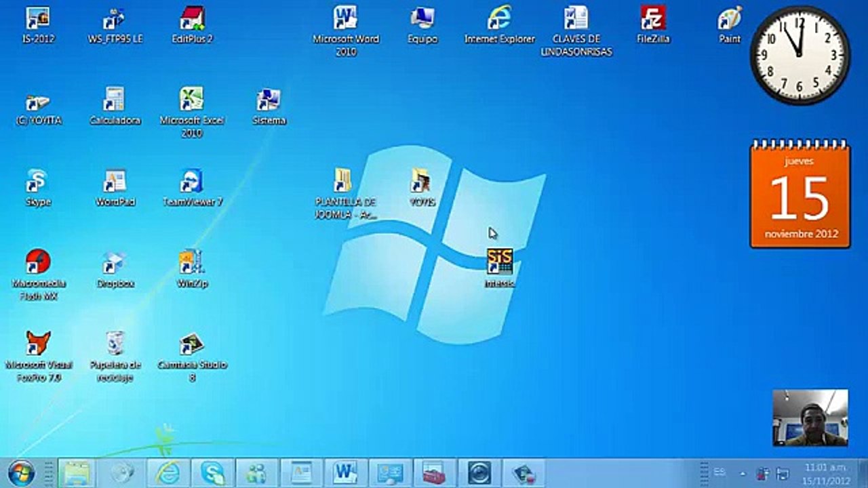The height and width of the screenshot is (488, 868).
Task: Open the Paint desktop shortcut
Action: pos(730,25)
